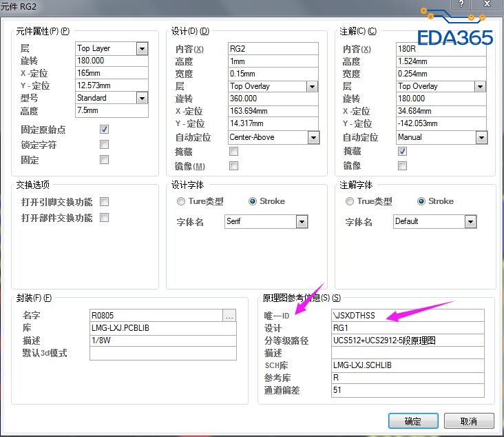Select Stroke radio in 注解字体

click(x=421, y=201)
